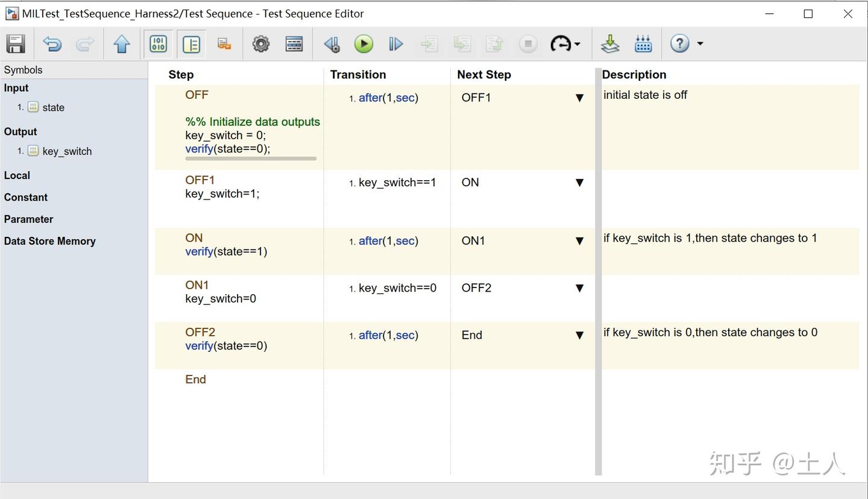Click the Data Store Memory section
868x499 pixels.
coord(49,241)
